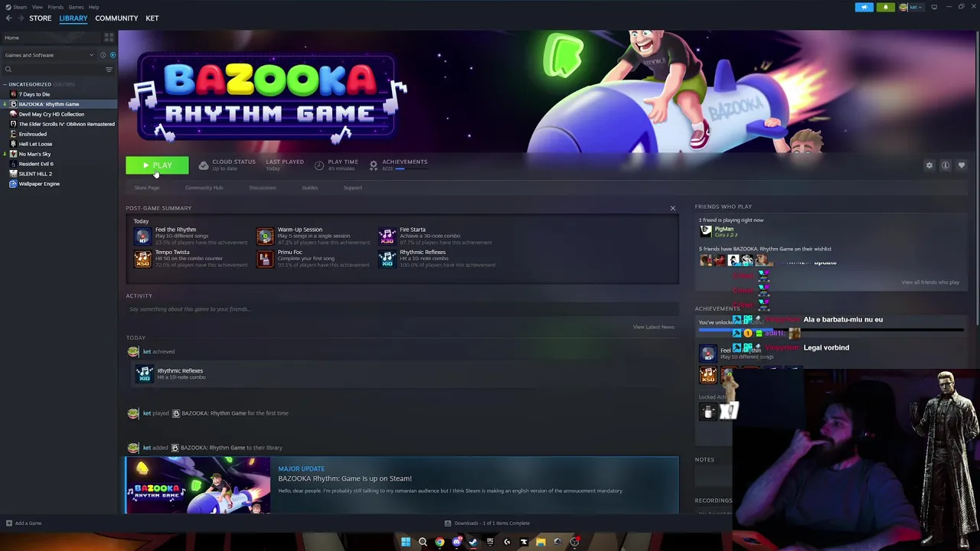Image resolution: width=980 pixels, height=551 pixels.
Task: Switch to the LIBRARY tab
Action: (73, 18)
